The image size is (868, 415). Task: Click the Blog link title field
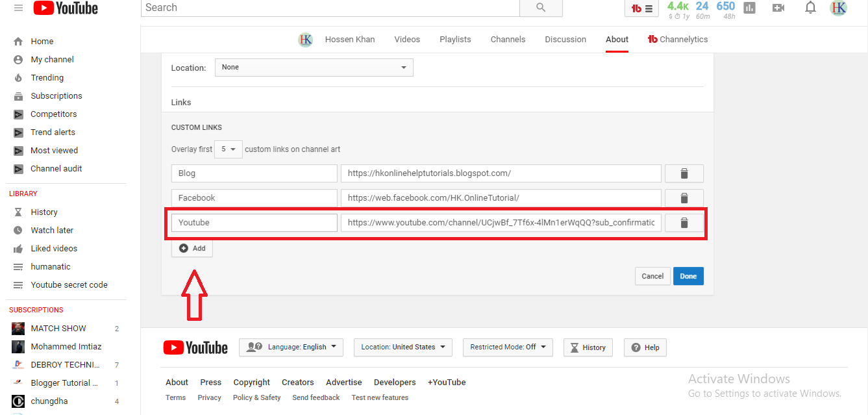[254, 173]
